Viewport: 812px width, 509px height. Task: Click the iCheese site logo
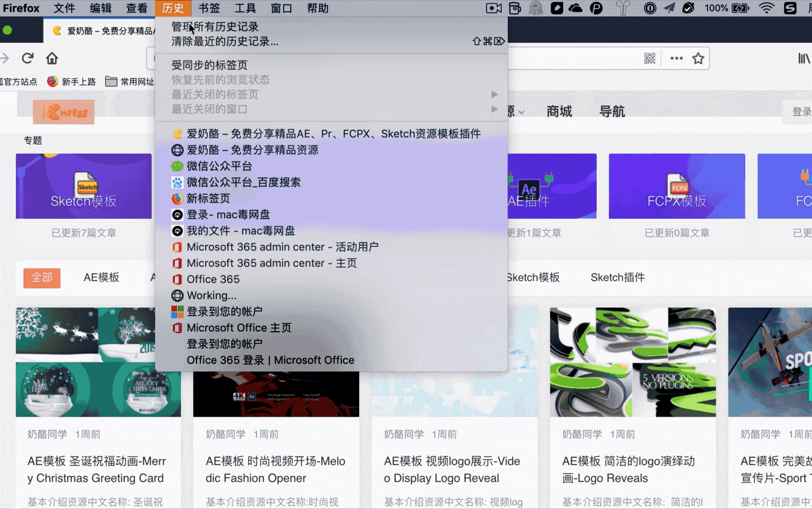(64, 112)
